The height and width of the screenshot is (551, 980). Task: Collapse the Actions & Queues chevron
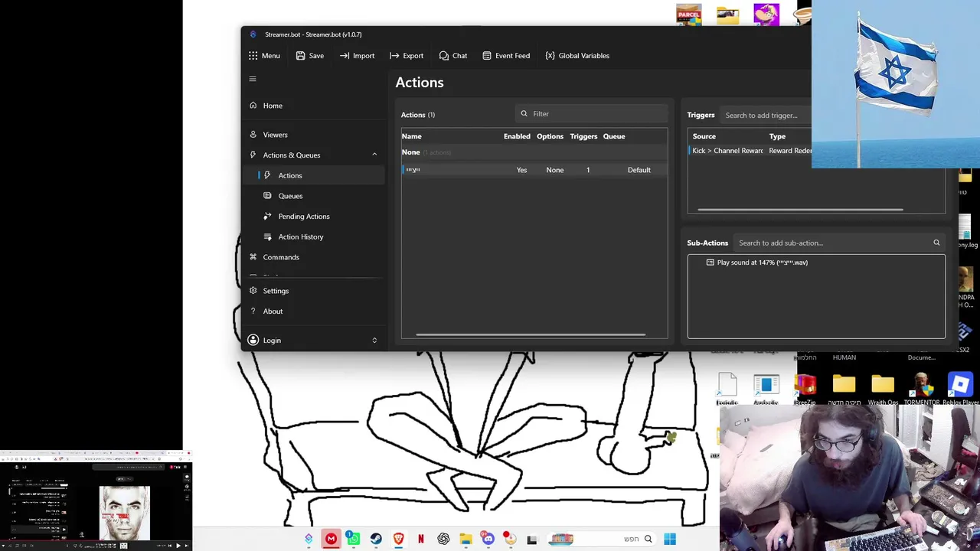click(374, 155)
